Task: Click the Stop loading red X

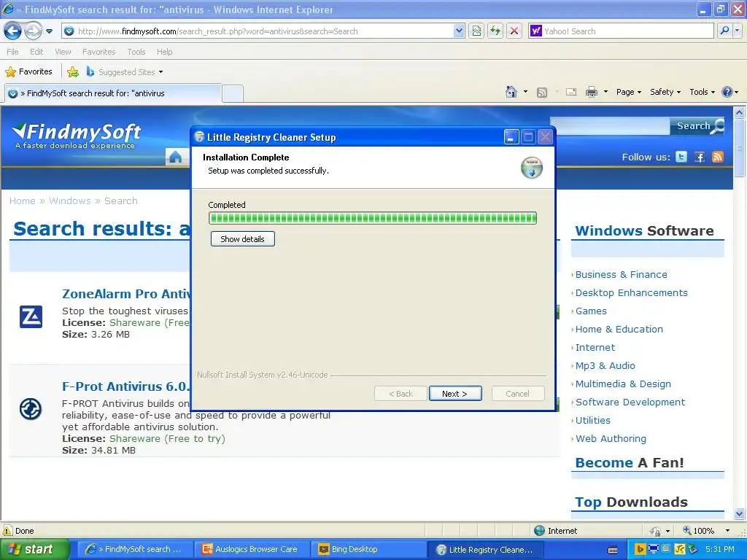Action: click(x=514, y=31)
